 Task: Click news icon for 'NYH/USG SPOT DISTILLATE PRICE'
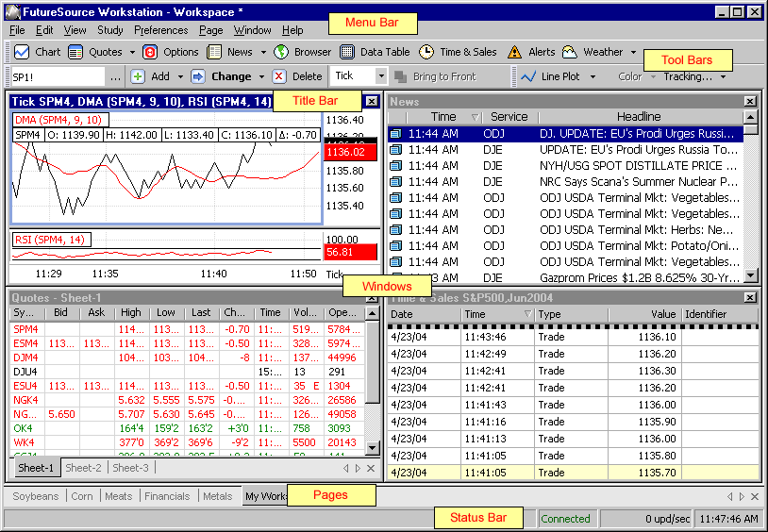[395, 166]
